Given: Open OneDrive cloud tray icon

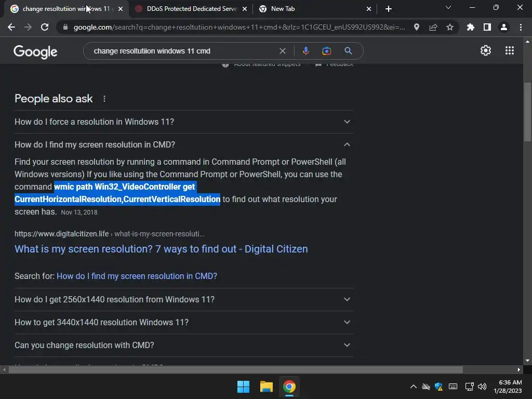Looking at the screenshot, I should tap(426, 387).
